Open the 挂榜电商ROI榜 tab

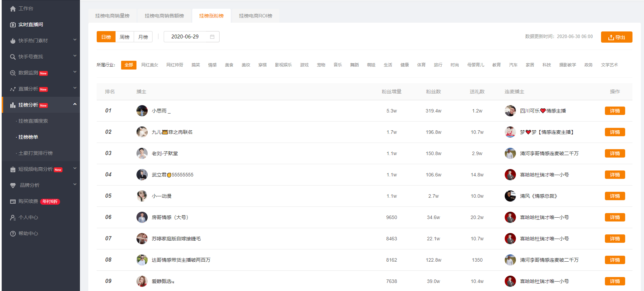[x=256, y=16]
